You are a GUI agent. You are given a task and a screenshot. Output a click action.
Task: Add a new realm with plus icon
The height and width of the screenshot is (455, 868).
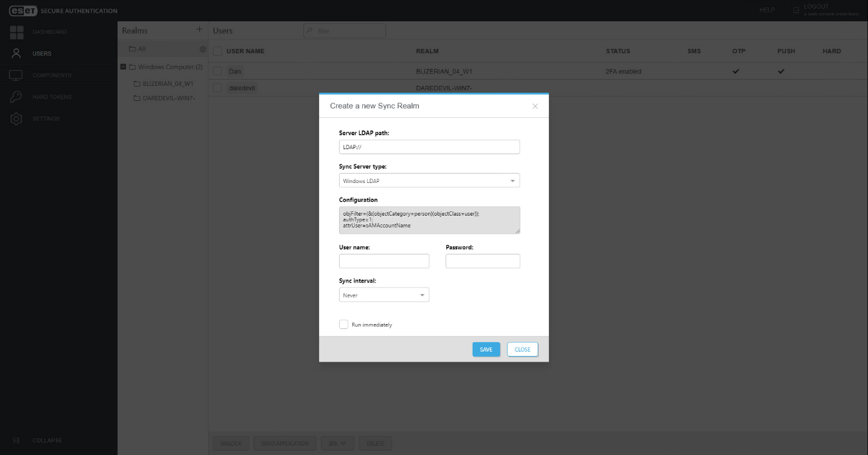pyautogui.click(x=199, y=29)
